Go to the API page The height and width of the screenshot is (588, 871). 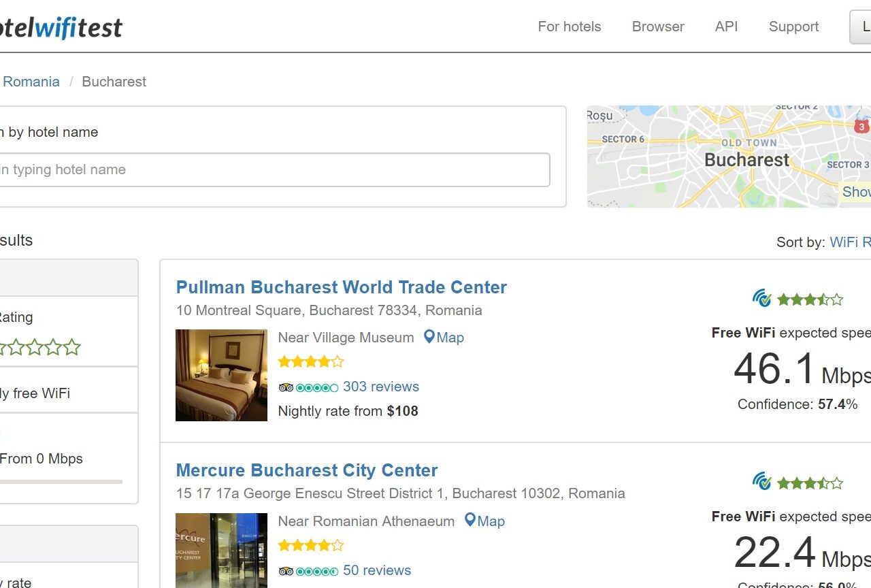pos(726,27)
